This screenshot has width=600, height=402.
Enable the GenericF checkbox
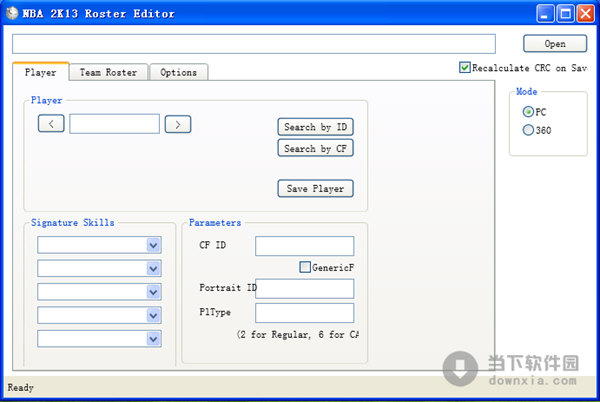pos(305,267)
